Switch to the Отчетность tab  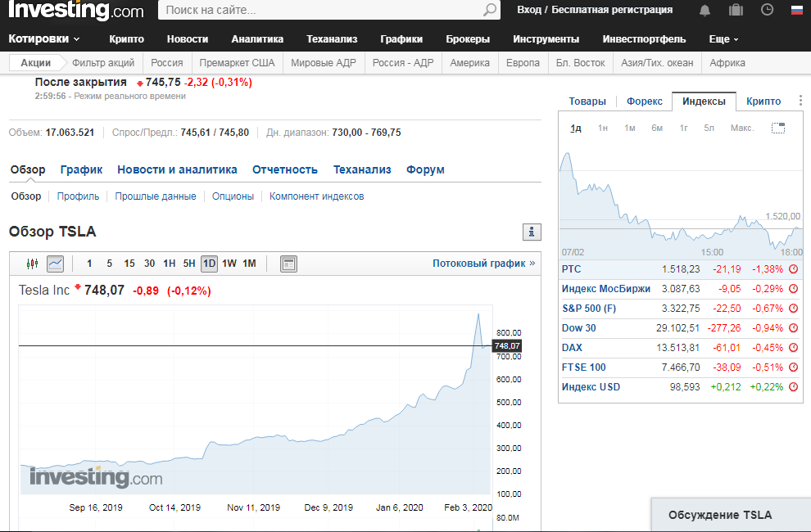coord(285,169)
